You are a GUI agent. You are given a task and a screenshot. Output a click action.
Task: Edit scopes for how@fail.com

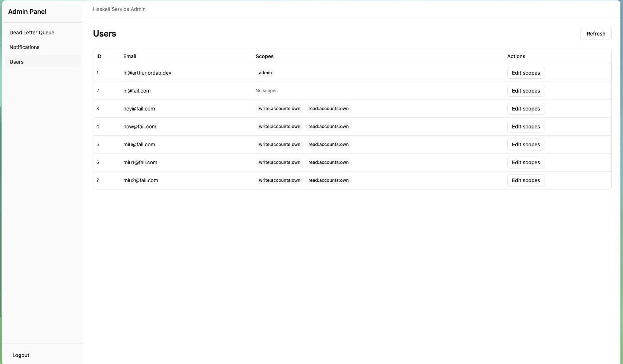tap(526, 127)
